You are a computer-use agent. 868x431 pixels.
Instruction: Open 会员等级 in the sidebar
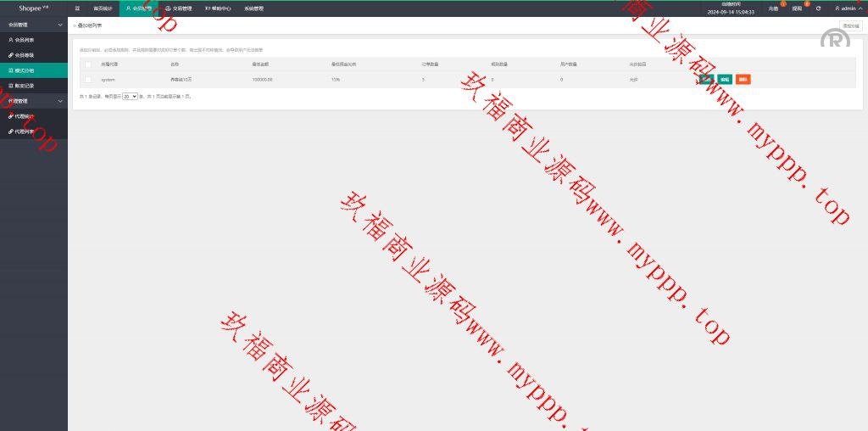(x=24, y=55)
